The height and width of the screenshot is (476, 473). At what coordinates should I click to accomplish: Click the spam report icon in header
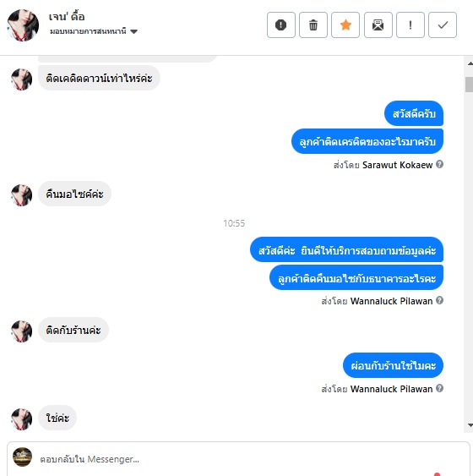tap(280, 25)
